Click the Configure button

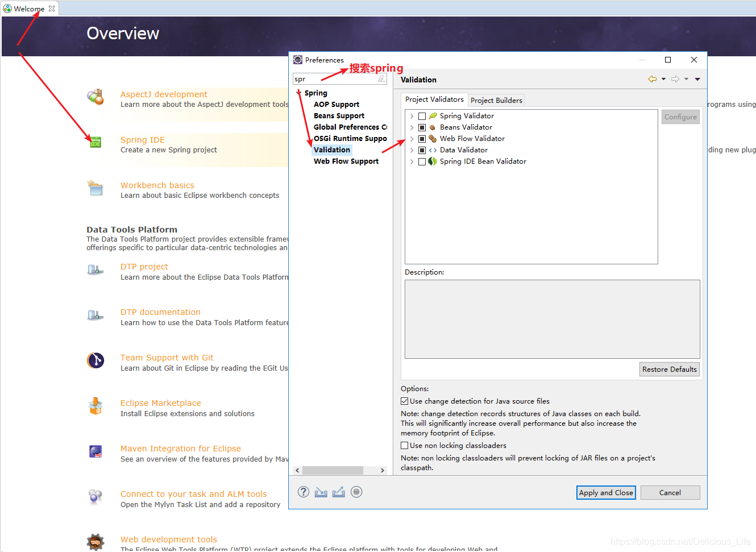pyautogui.click(x=680, y=117)
